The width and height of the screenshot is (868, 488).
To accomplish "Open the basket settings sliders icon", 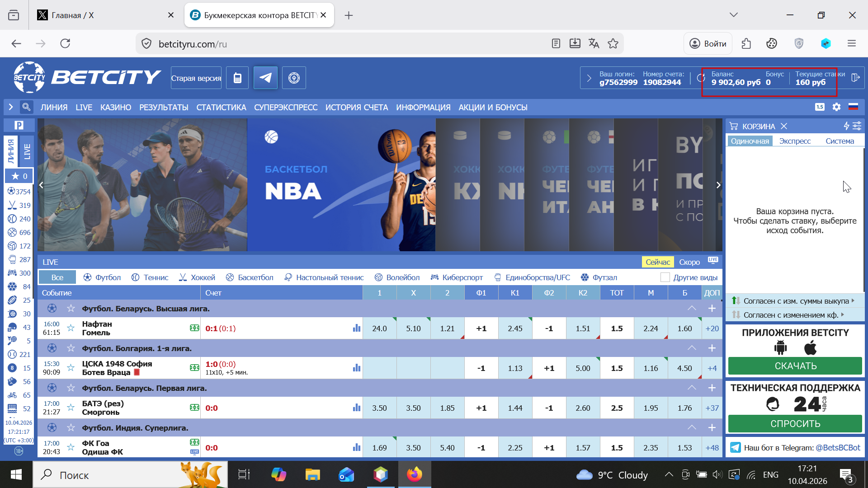I will click(x=857, y=126).
